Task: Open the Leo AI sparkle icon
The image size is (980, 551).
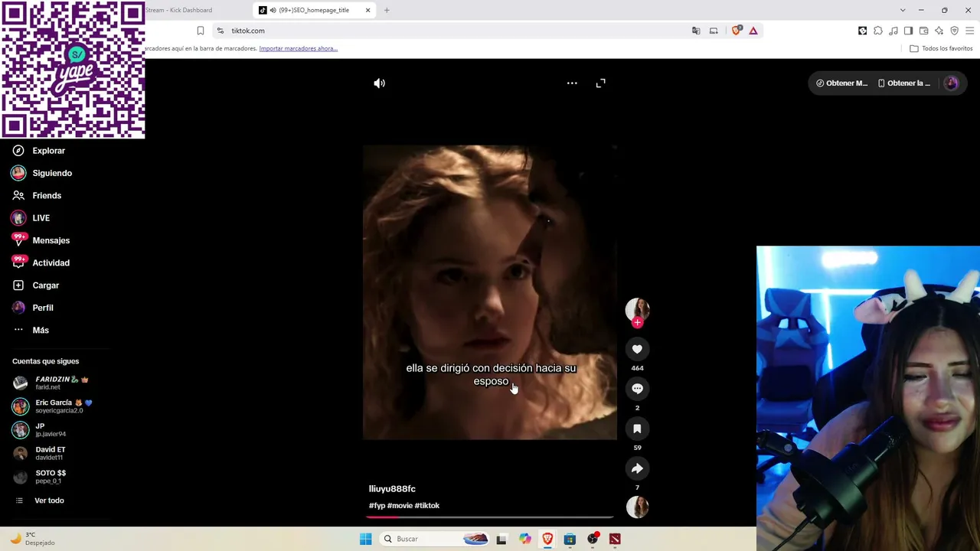Action: pyautogui.click(x=939, y=31)
